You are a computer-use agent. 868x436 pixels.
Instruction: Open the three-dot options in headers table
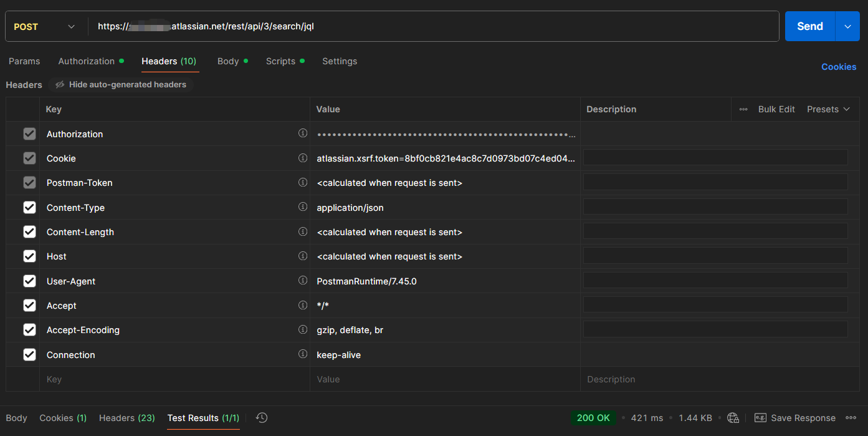pos(743,109)
